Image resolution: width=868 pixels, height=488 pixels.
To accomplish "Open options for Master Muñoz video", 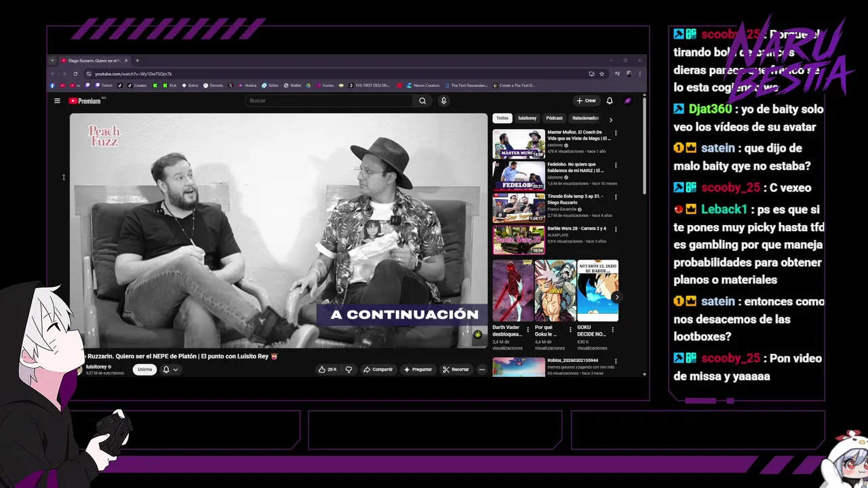I will coord(616,133).
